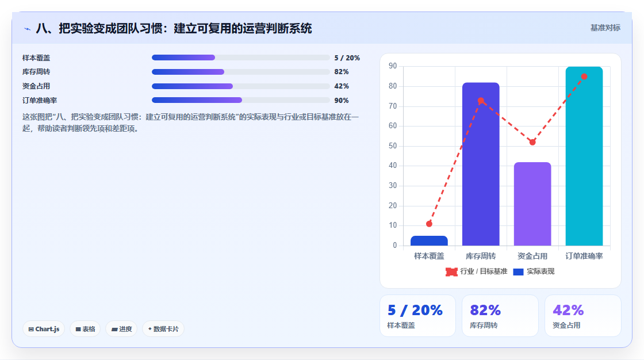
Task: Click the benchmark point on 库存周转
Action: pyautogui.click(x=481, y=101)
